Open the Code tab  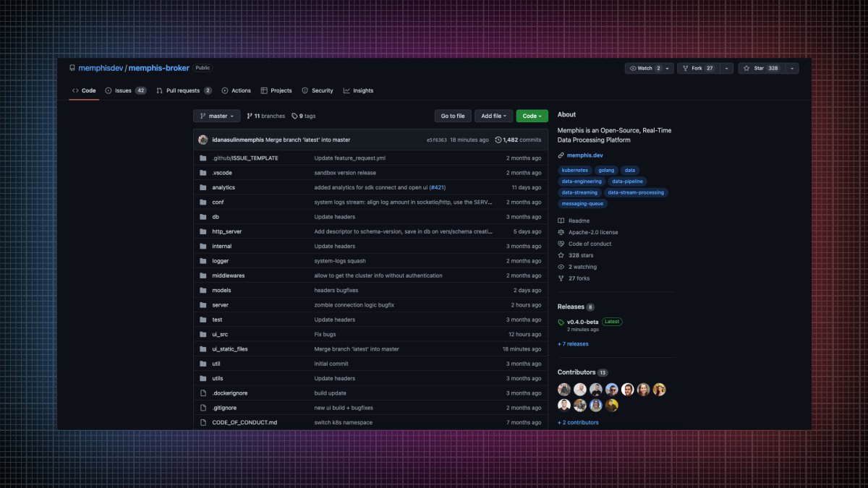coord(84,90)
